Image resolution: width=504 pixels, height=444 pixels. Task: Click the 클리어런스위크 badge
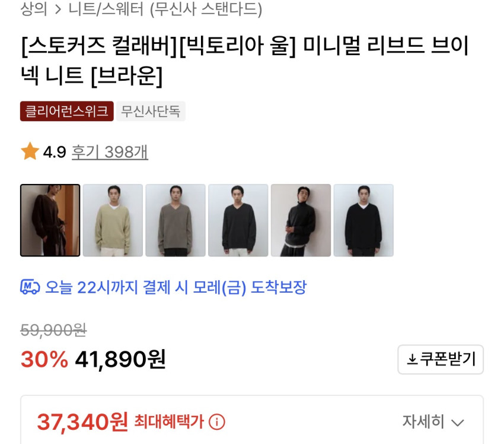pos(67,112)
